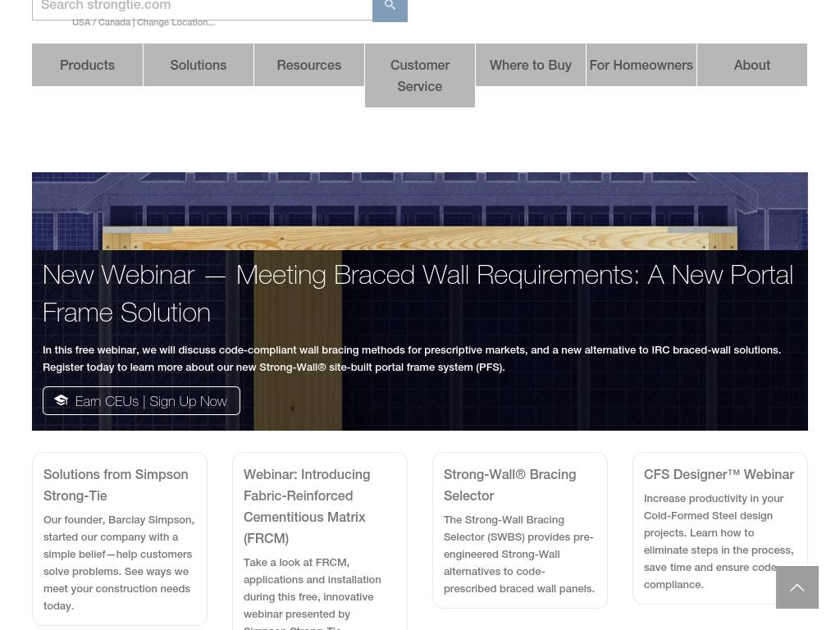840x630 pixels.
Task: Open CFS Designer Webinar card title
Action: coord(719,475)
